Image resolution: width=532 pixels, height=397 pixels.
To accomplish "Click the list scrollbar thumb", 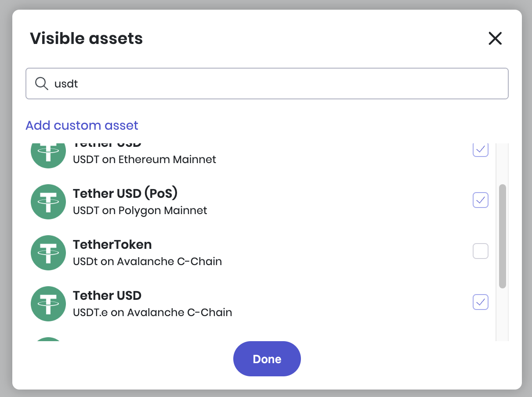I will point(503,237).
